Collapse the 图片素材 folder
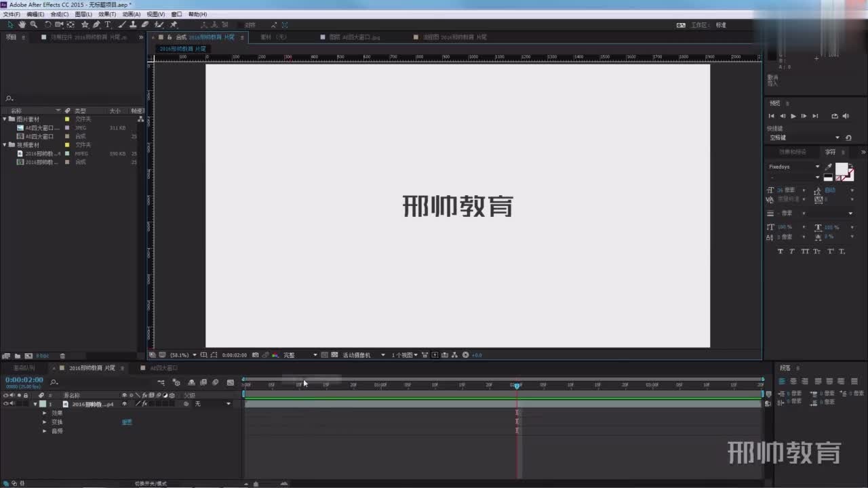The width and height of the screenshot is (868, 488). click(x=5, y=119)
